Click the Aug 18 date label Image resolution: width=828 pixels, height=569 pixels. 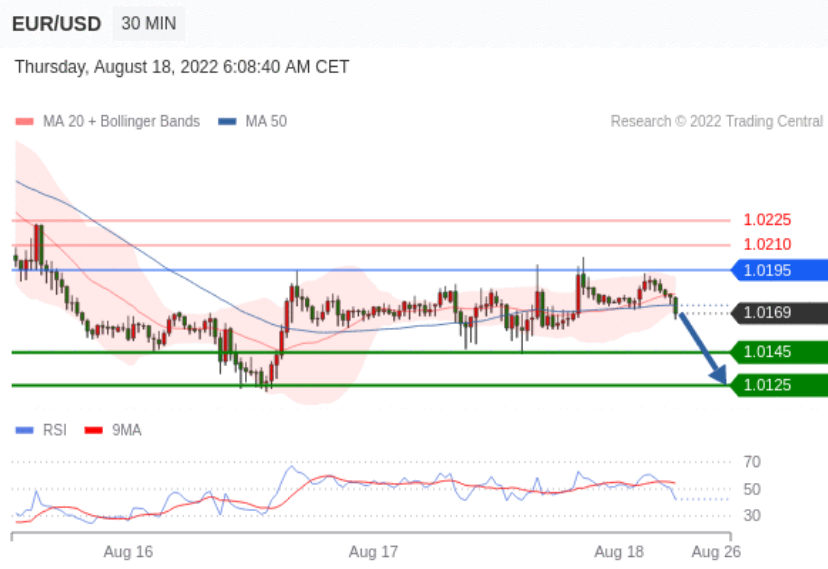click(x=619, y=552)
